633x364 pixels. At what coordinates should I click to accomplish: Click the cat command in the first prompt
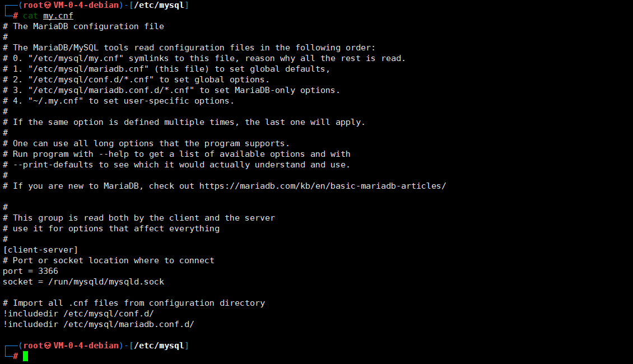pyautogui.click(x=30, y=16)
